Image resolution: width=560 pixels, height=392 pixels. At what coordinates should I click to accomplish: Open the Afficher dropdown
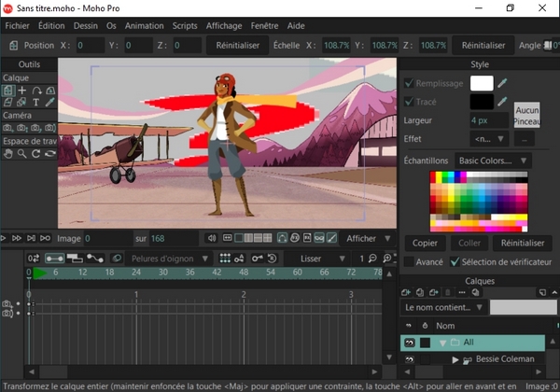pos(368,238)
